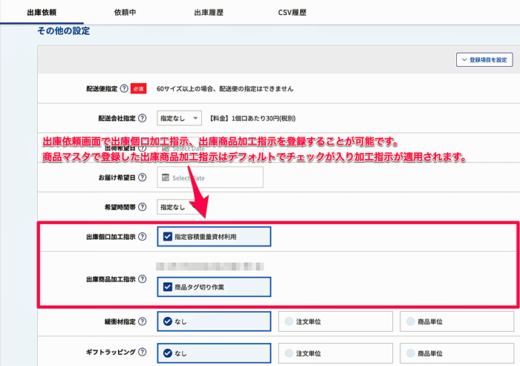Click help icon next to 配送会社指定
This screenshot has width=520, height=366.
coord(142,118)
